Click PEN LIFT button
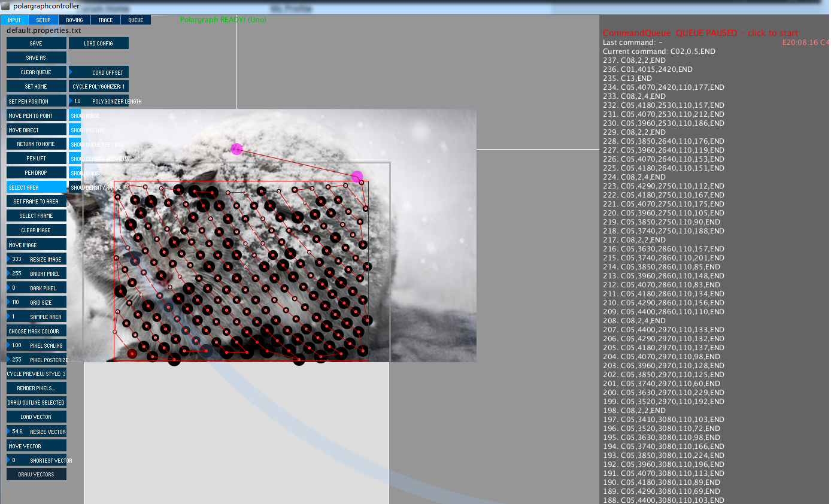 click(37, 158)
